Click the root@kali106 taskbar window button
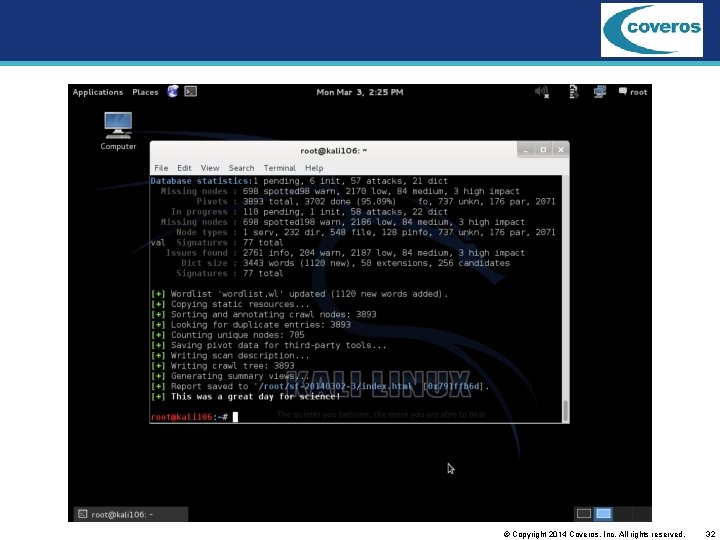Image resolution: width=720 pixels, height=540 pixels. coord(131,514)
